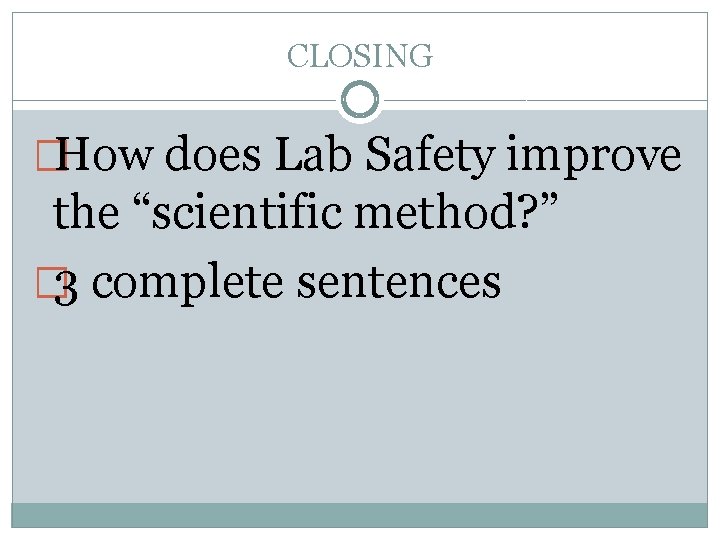Click the white header area beside CLOSING
The width and height of the screenshot is (720, 540).
pos(569,55)
